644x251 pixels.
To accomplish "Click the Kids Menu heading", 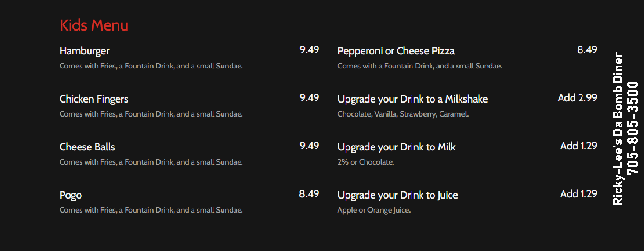I will 94,25.
